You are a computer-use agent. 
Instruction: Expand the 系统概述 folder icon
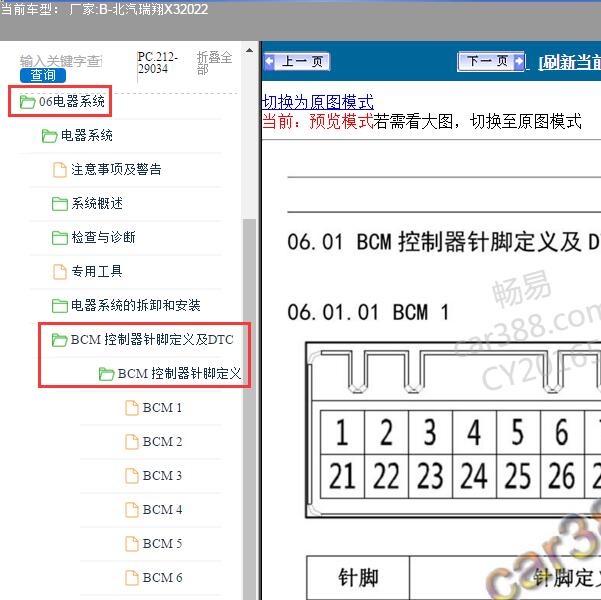[x=60, y=204]
